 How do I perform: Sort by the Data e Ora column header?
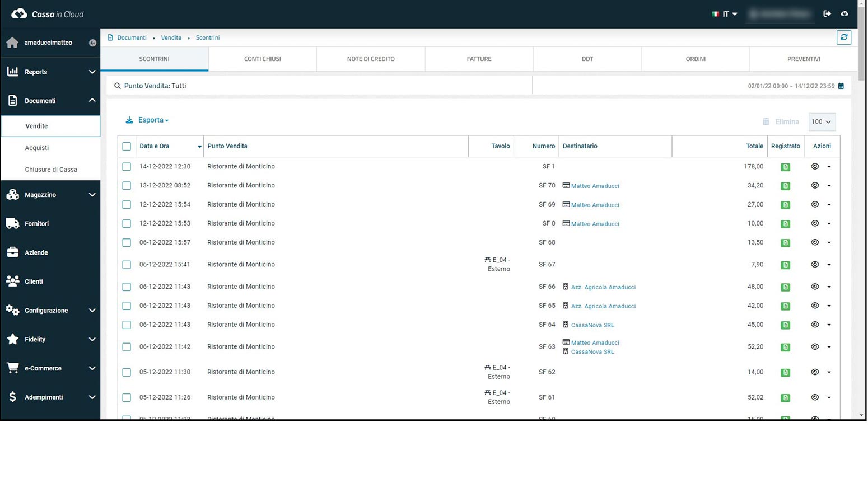170,146
